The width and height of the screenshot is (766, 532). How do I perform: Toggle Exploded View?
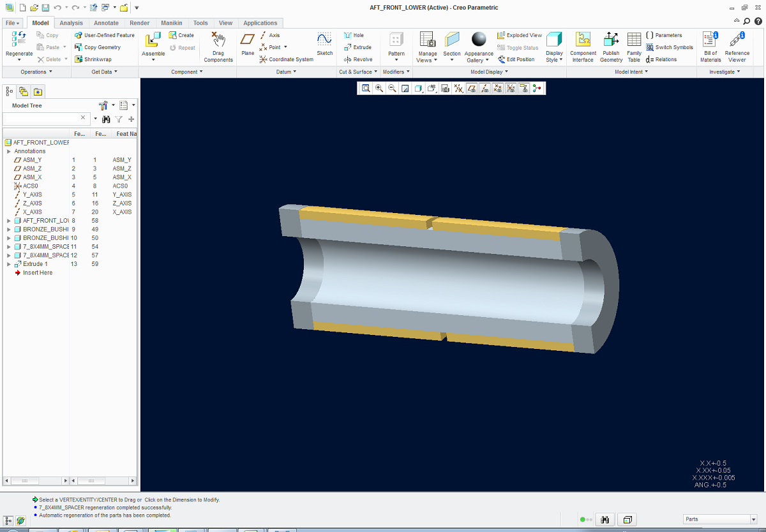point(520,36)
